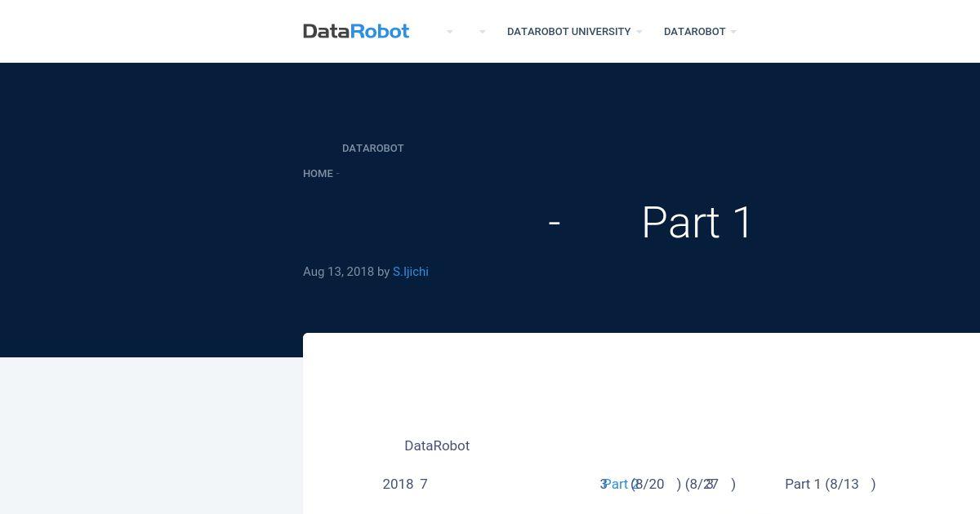Select the 'Part 1' article headline
This screenshot has width=980, height=514.
click(697, 223)
